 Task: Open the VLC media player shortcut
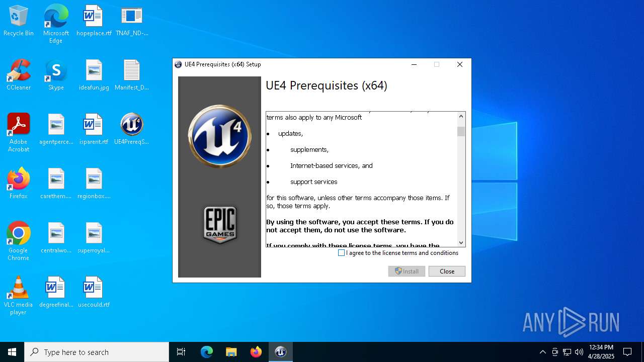pos(19,296)
